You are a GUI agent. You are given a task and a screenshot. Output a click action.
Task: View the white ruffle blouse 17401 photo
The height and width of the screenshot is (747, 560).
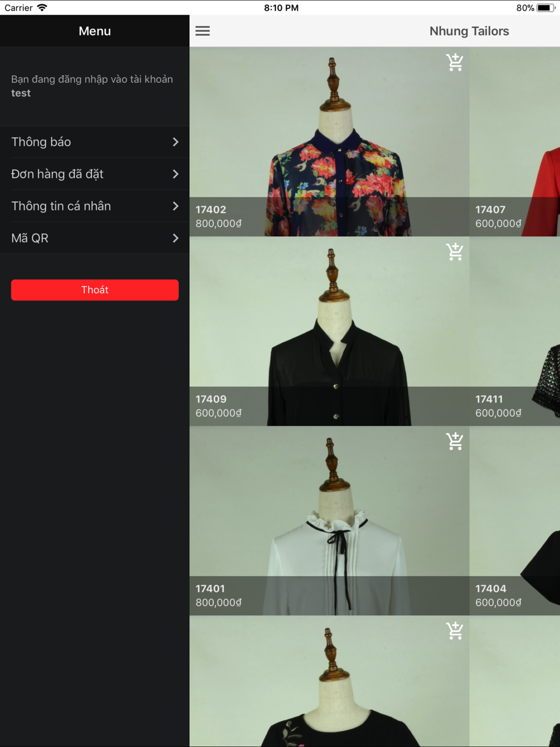pyautogui.click(x=329, y=521)
